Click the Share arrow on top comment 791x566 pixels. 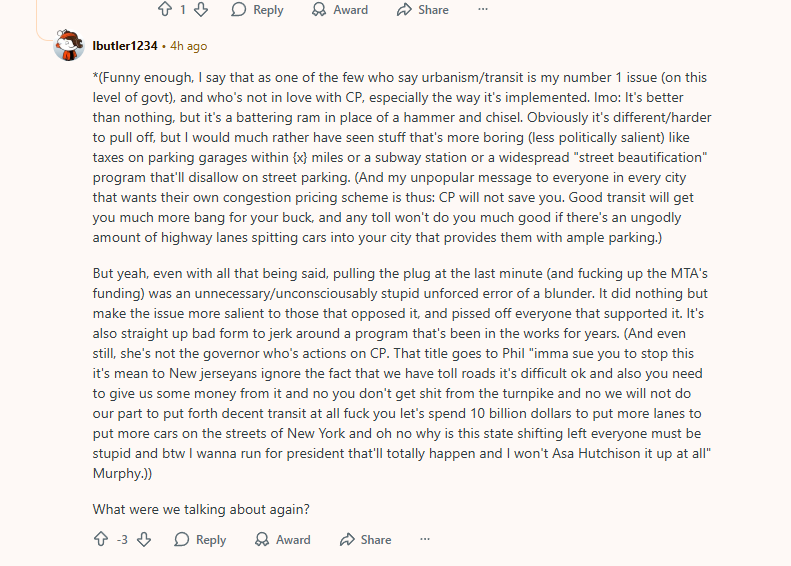(x=404, y=9)
